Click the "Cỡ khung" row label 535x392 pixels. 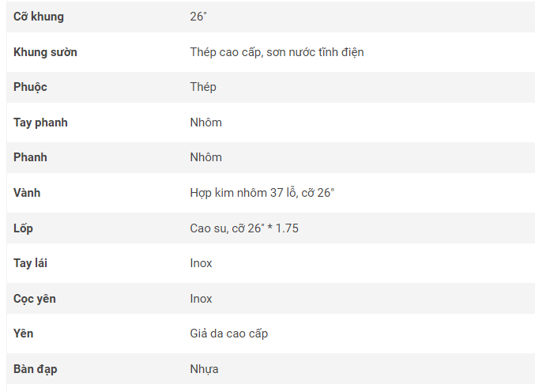(39, 17)
